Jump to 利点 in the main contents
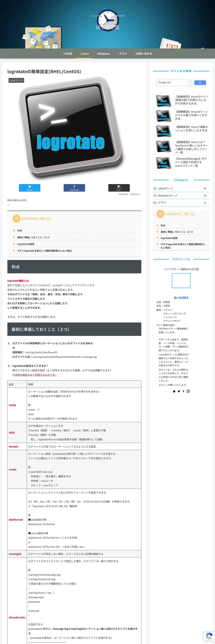 (x=20, y=231)
